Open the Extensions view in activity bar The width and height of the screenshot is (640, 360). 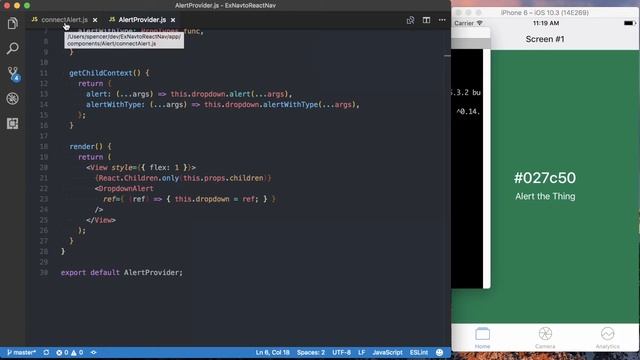[x=13, y=123]
